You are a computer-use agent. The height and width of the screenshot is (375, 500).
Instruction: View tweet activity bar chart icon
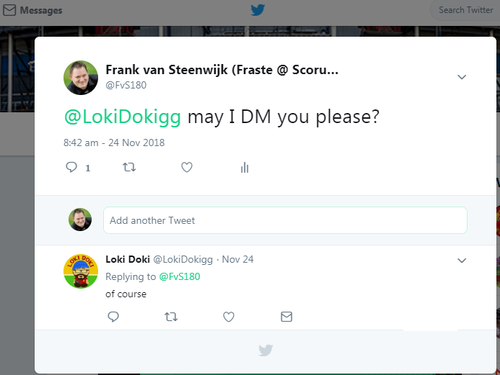point(245,167)
